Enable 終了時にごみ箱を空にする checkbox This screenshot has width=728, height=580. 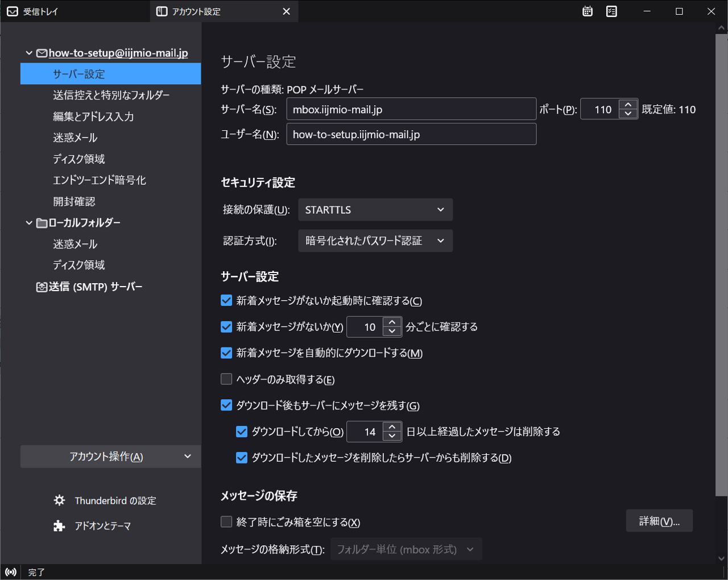[226, 521]
